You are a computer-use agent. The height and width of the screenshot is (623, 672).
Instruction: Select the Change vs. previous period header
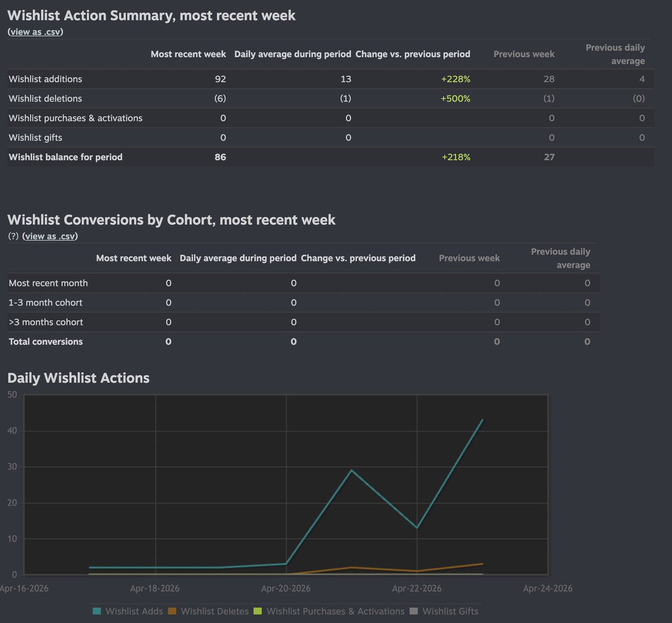(413, 54)
